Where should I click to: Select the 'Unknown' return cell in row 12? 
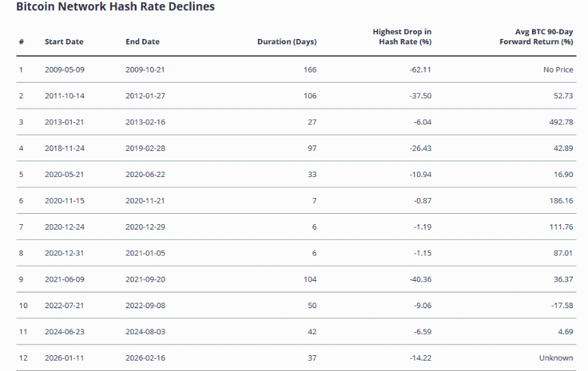556,358
